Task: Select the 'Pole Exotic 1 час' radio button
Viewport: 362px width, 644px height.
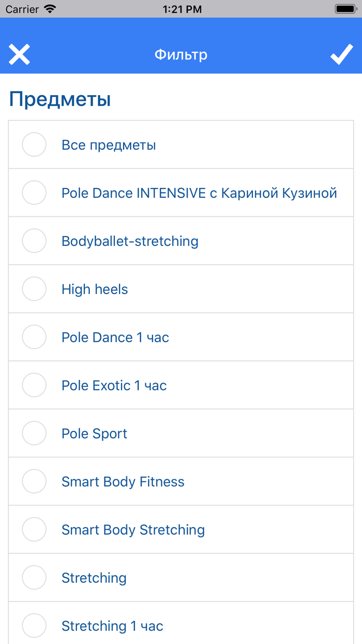Action: (x=34, y=385)
